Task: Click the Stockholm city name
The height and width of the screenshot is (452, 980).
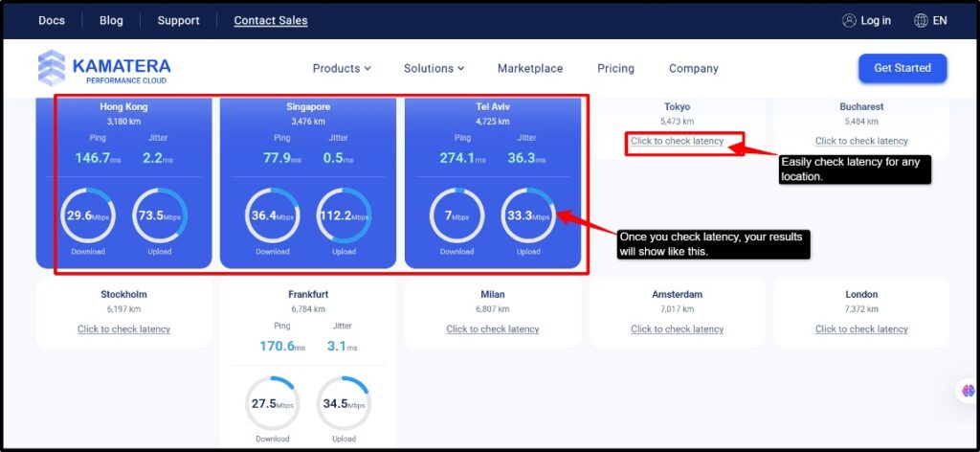Action: click(123, 294)
